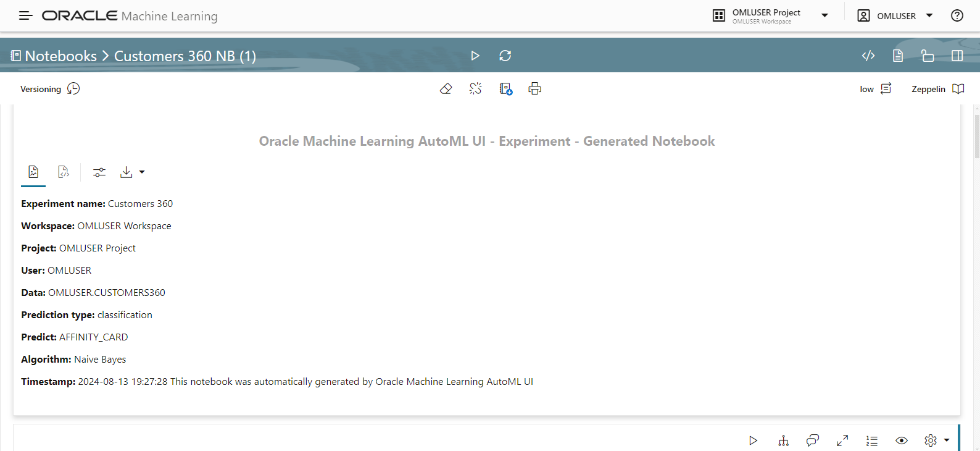Image resolution: width=980 pixels, height=451 pixels.
Task: Click the Workspace: OMLUSER Workspace line
Action: [96, 226]
